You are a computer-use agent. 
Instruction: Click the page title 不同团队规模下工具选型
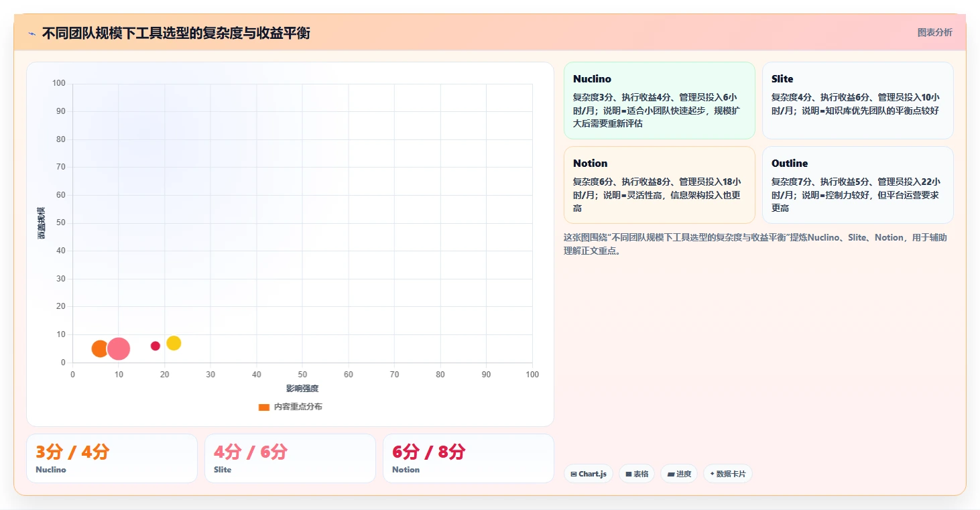pyautogui.click(x=176, y=33)
